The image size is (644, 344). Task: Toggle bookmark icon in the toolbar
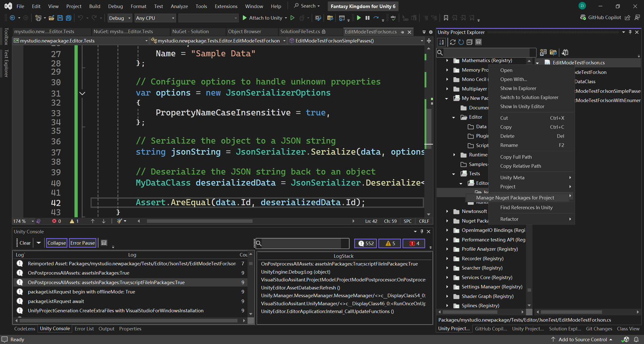[446, 18]
